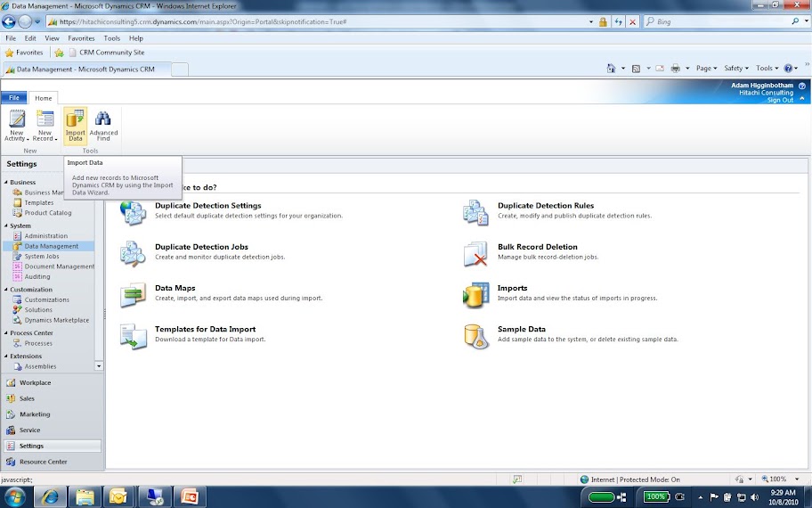The image size is (812, 508).
Task: Open the Sample Data flask icon
Action: point(475,336)
